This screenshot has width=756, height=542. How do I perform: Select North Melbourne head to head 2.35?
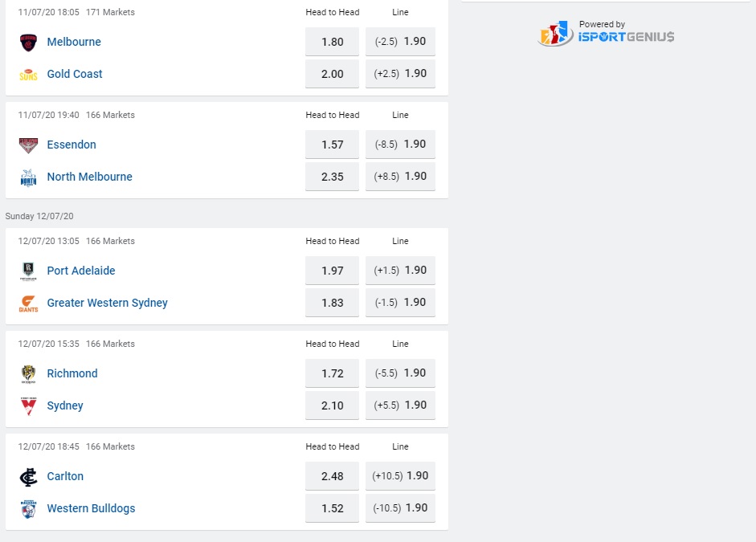pyautogui.click(x=332, y=177)
